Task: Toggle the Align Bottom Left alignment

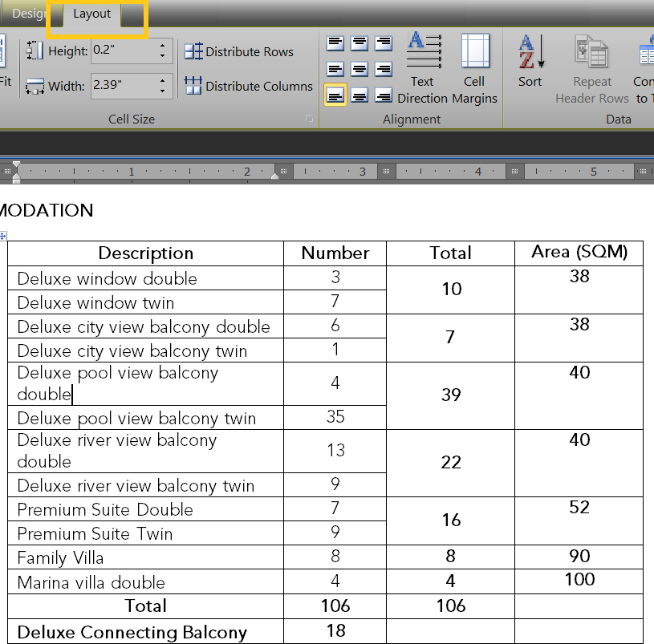Action: point(335,95)
